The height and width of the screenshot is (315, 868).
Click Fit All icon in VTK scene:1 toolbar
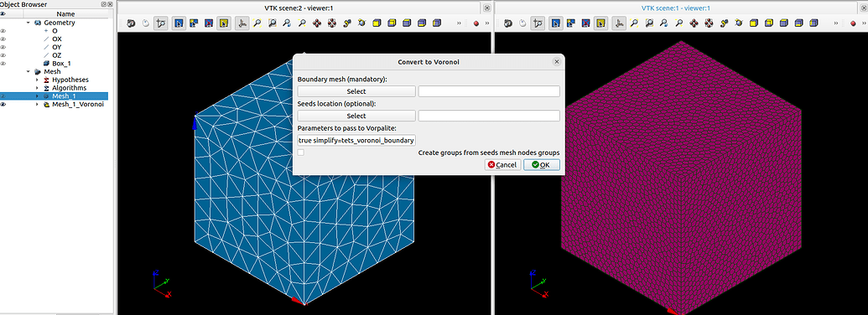pyautogui.click(x=634, y=23)
